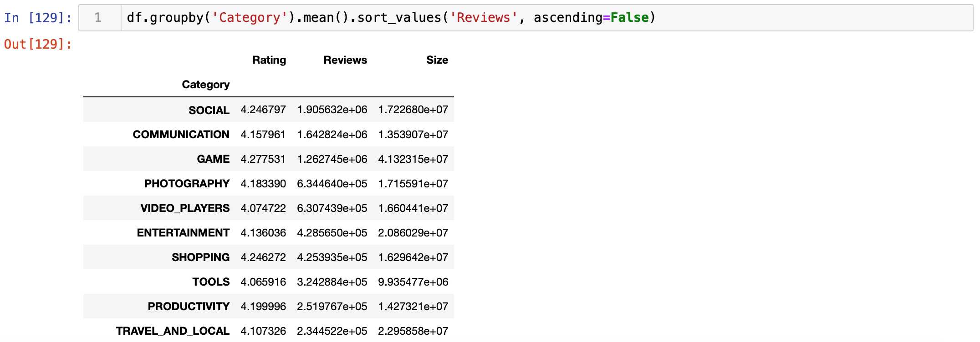Click the Category index header
The width and height of the screenshot is (980, 342).
coord(206,85)
